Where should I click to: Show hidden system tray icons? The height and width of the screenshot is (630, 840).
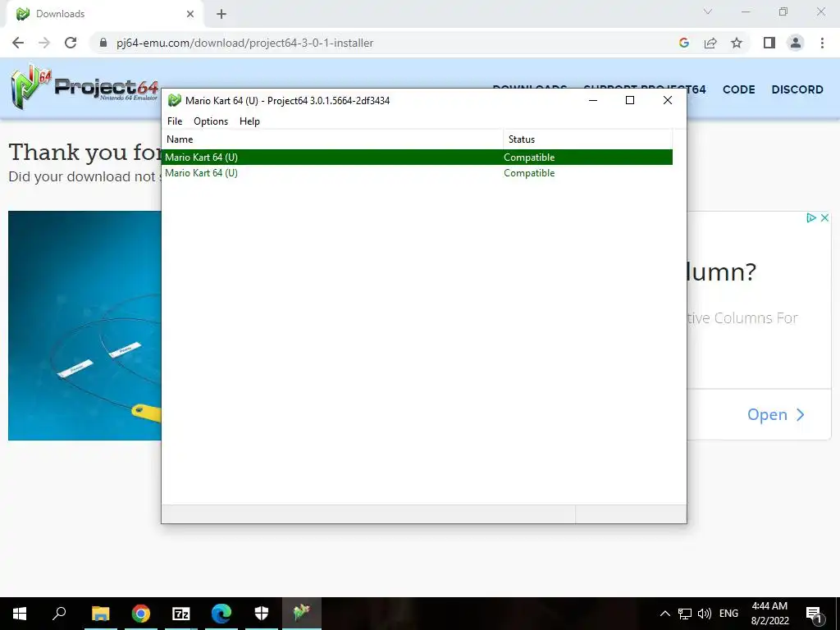pyautogui.click(x=664, y=614)
